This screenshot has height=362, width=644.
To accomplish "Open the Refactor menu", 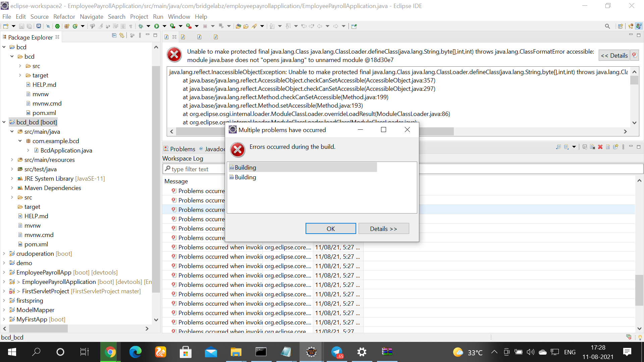I will (64, 16).
